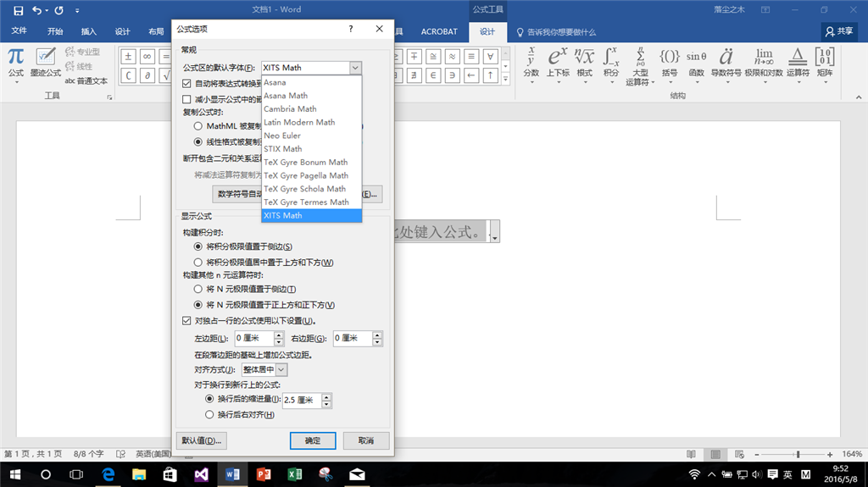Click the help question mark in dialog
This screenshot has width=868, height=487.
[350, 29]
